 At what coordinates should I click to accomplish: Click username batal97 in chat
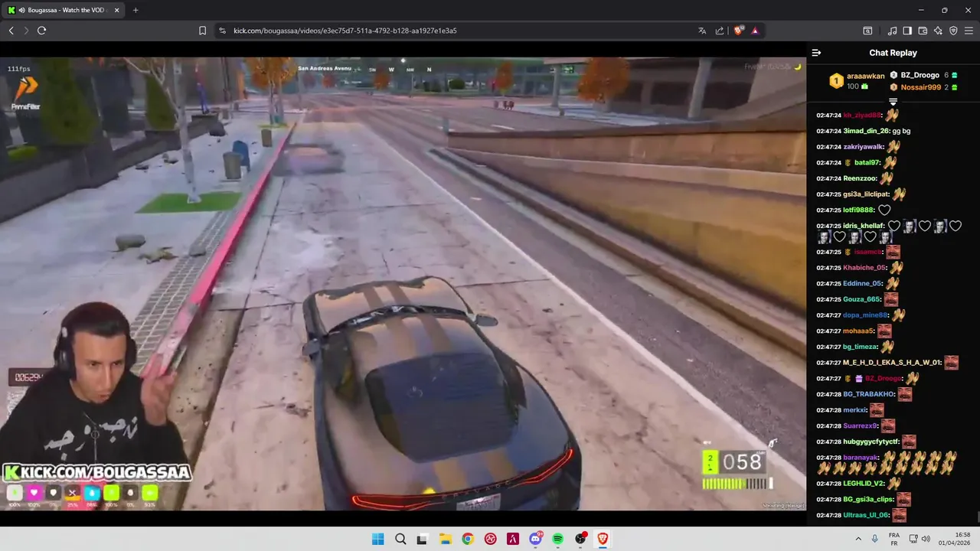(x=867, y=162)
